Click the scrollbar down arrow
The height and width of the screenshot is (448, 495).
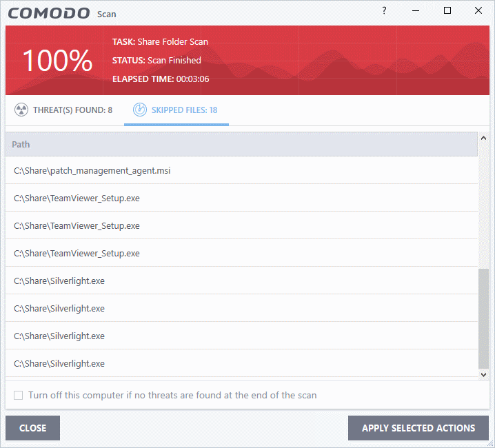click(x=483, y=375)
